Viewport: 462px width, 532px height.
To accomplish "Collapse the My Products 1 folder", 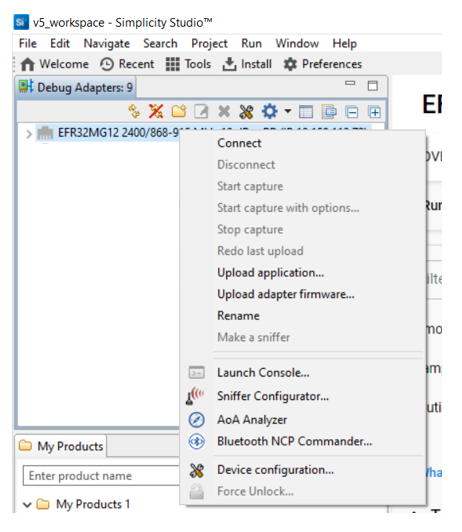I will pyautogui.click(x=27, y=505).
